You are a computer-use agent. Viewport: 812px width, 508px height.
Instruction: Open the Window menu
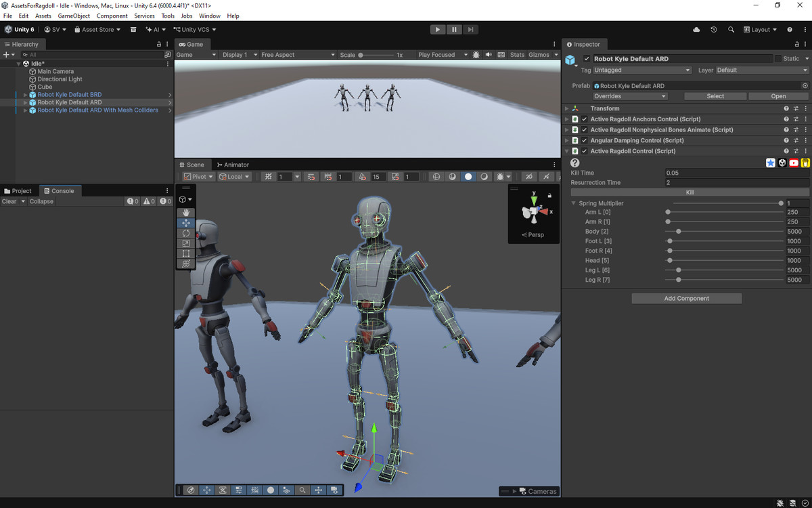click(210, 16)
